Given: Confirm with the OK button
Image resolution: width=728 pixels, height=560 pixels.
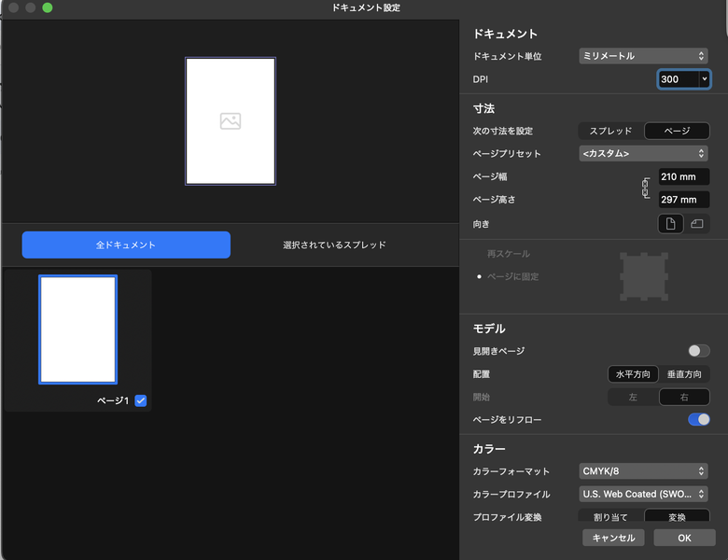Looking at the screenshot, I should [x=684, y=538].
